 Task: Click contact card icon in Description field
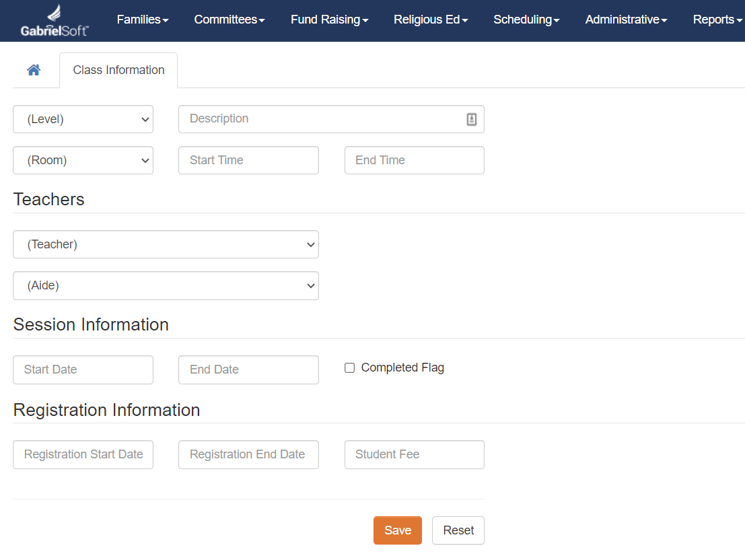click(x=471, y=119)
